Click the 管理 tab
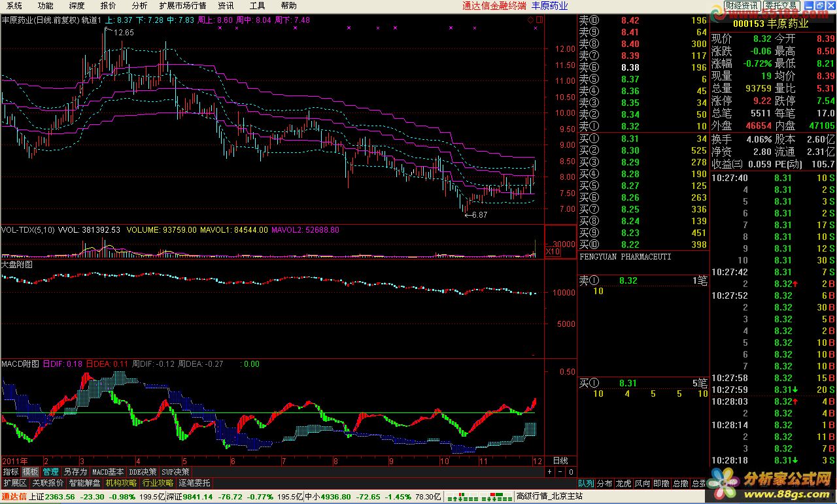Screen dimensions: 837x504 click(50, 471)
